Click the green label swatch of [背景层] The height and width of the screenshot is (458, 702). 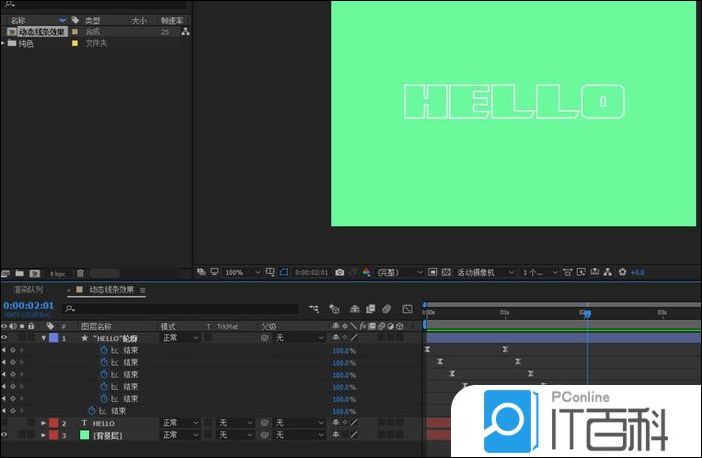(84, 435)
